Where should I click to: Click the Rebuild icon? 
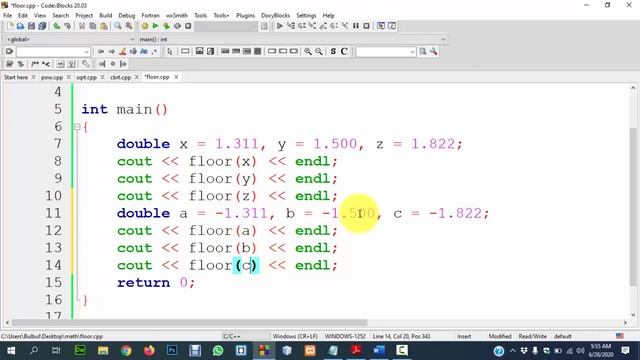point(177,26)
